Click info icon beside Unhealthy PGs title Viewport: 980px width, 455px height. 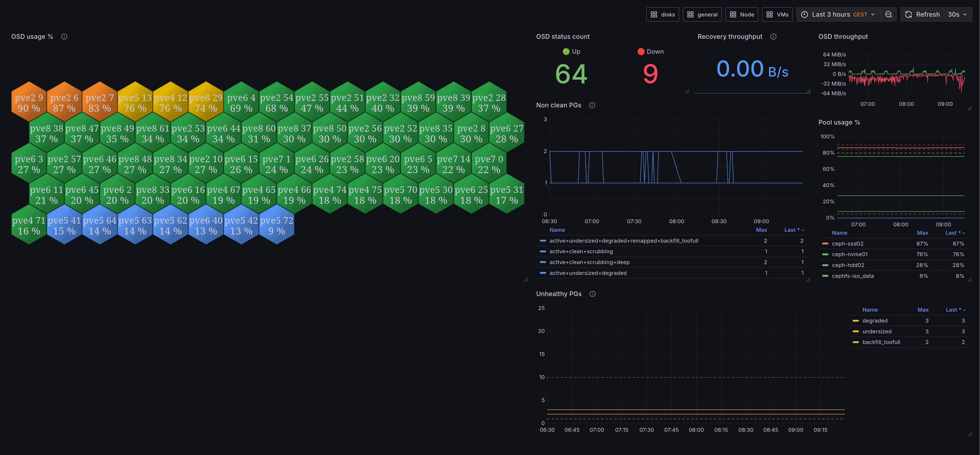pyautogui.click(x=592, y=294)
